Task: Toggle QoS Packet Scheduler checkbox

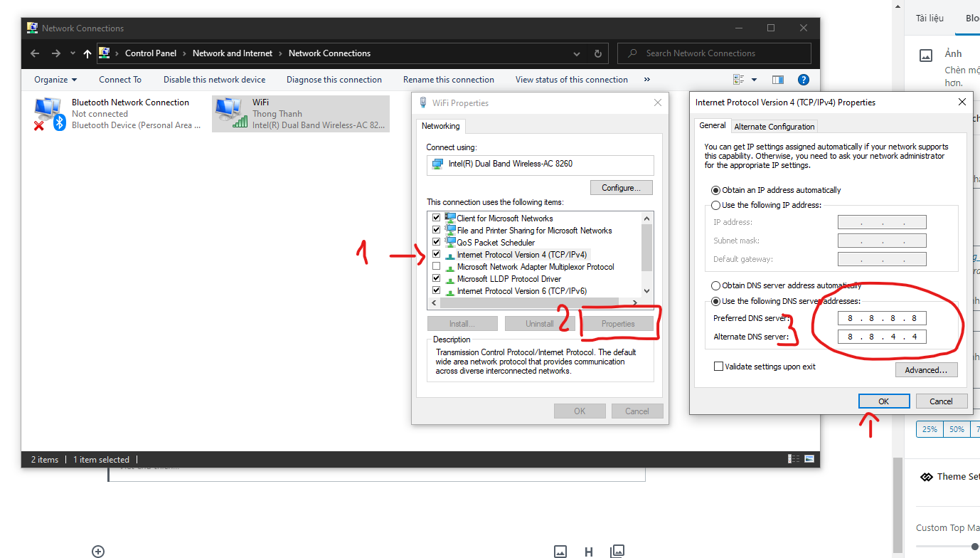Action: [x=437, y=242]
